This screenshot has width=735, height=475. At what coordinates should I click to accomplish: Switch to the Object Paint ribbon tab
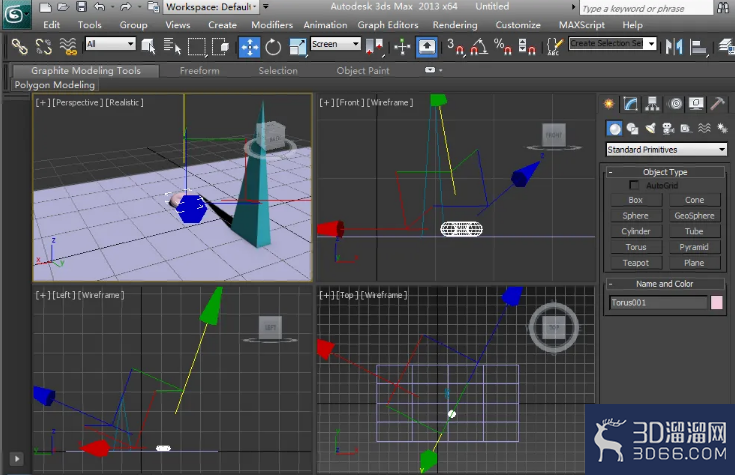[x=363, y=71]
